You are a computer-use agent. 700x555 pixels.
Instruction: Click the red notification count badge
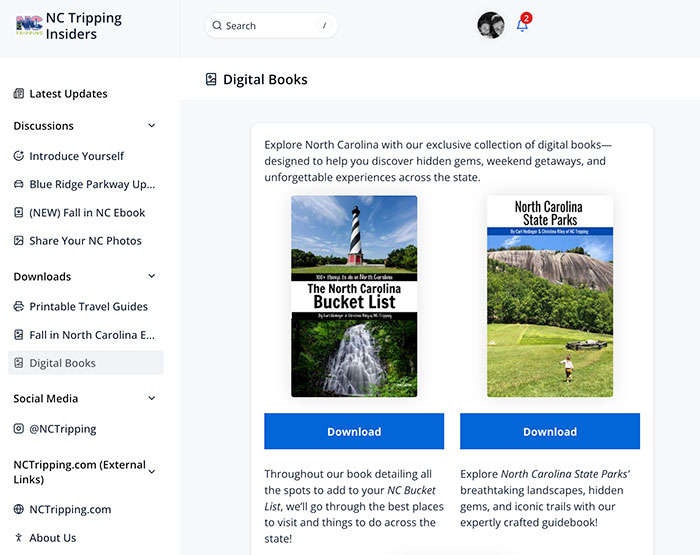coord(526,18)
